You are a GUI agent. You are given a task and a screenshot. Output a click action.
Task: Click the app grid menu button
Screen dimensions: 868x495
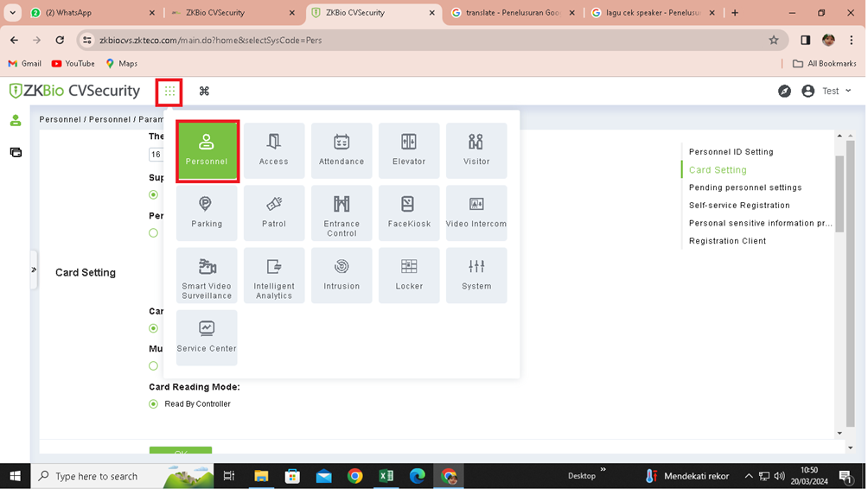coord(169,92)
